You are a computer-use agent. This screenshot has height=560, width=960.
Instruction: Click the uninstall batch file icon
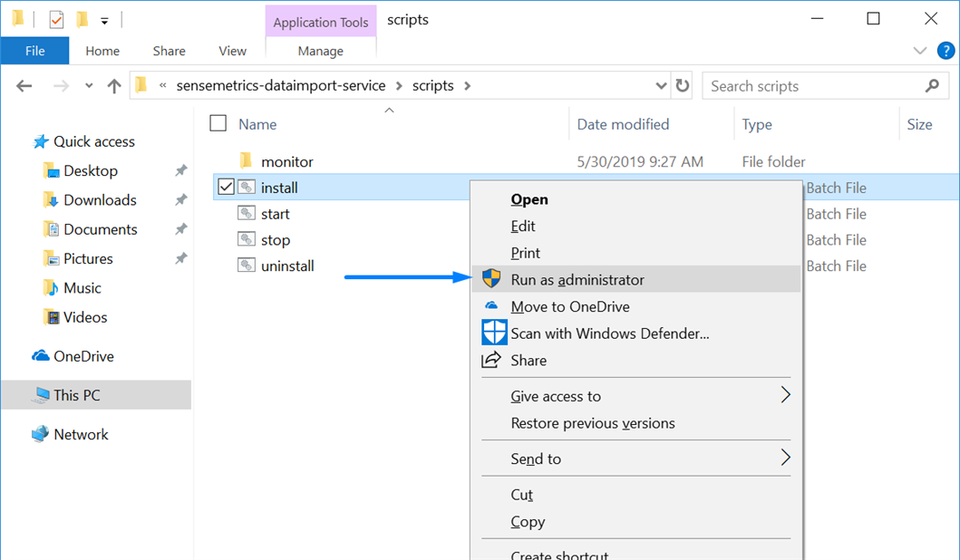coord(246,266)
